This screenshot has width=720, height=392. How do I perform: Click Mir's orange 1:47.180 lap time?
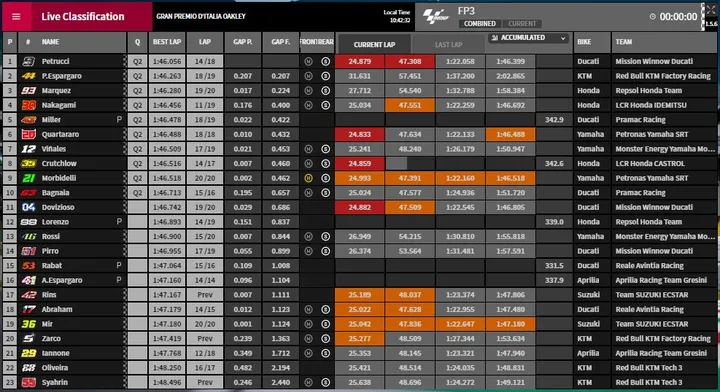[x=510, y=324]
